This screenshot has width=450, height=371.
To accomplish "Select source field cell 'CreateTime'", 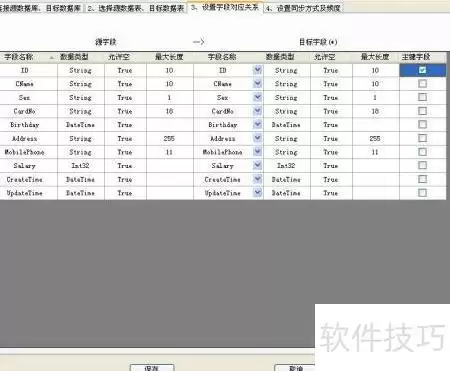I will (x=29, y=179).
